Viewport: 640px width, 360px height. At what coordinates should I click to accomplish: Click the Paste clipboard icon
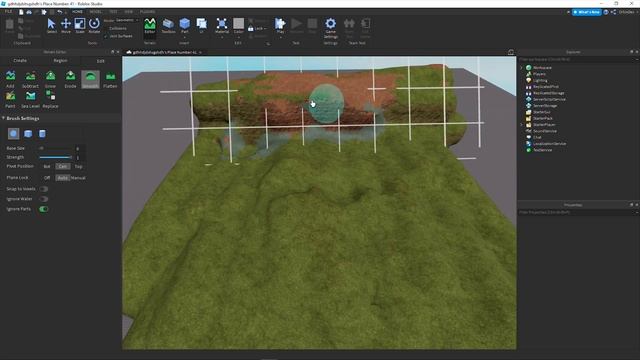9,26
